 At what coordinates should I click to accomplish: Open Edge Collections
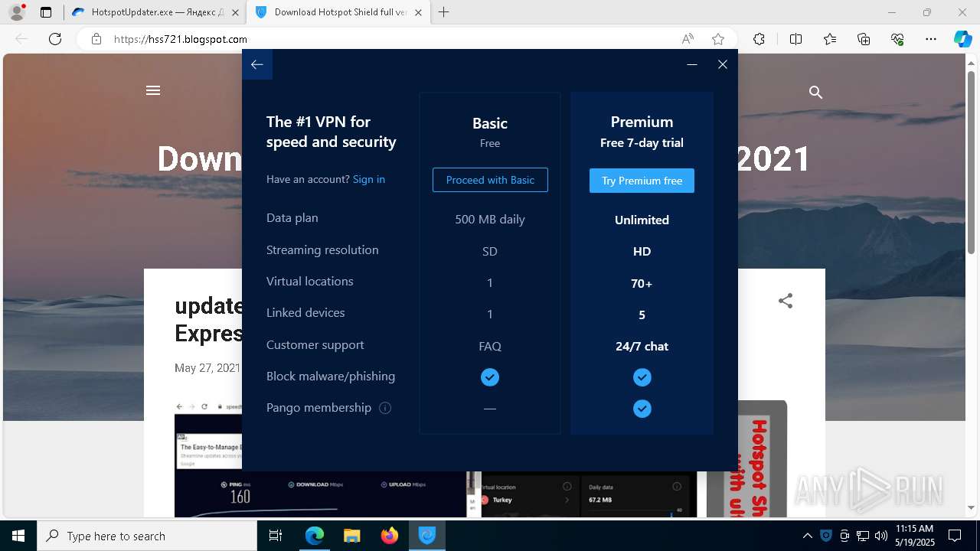coord(864,39)
